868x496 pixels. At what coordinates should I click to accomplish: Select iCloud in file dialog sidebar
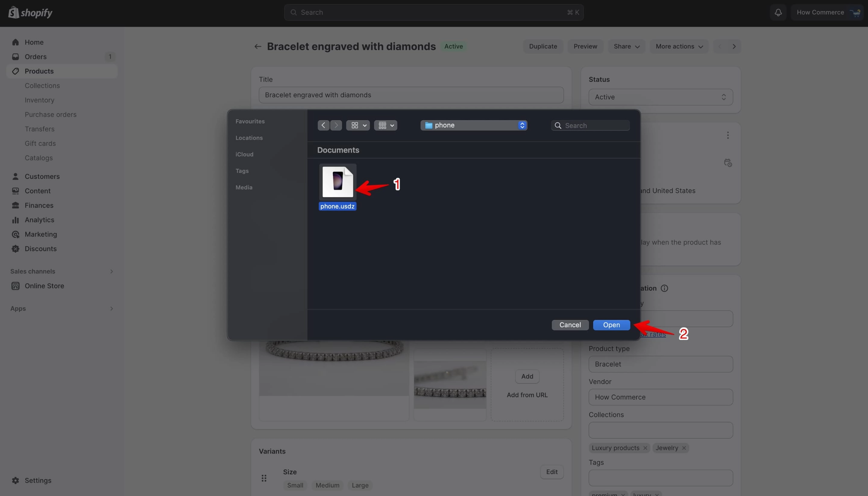coord(244,154)
